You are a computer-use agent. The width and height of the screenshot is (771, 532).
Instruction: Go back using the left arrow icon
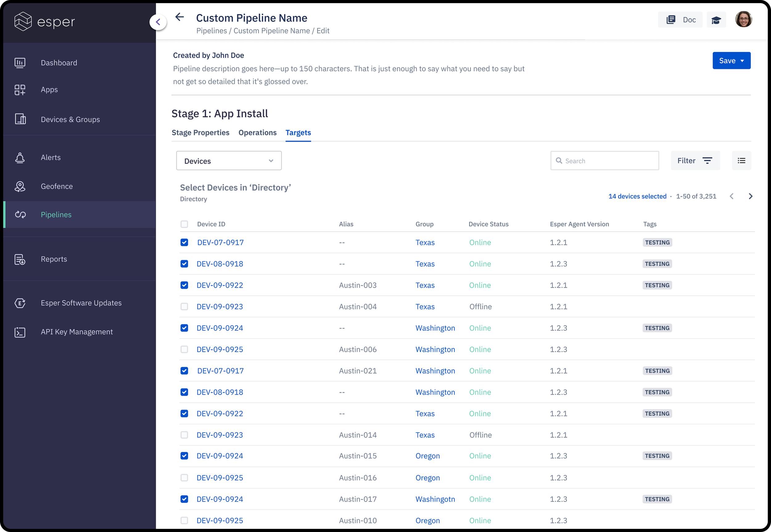click(179, 17)
